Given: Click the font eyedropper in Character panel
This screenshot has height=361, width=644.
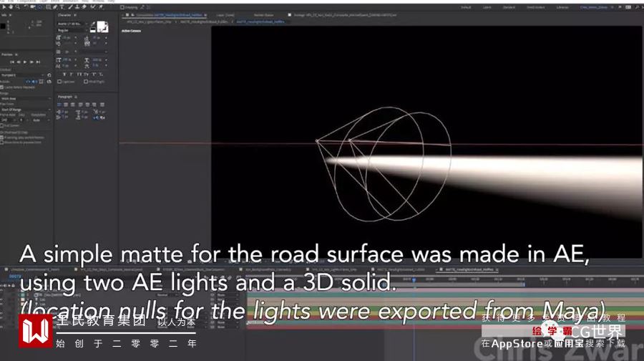Looking at the screenshot, I should pos(93,24).
